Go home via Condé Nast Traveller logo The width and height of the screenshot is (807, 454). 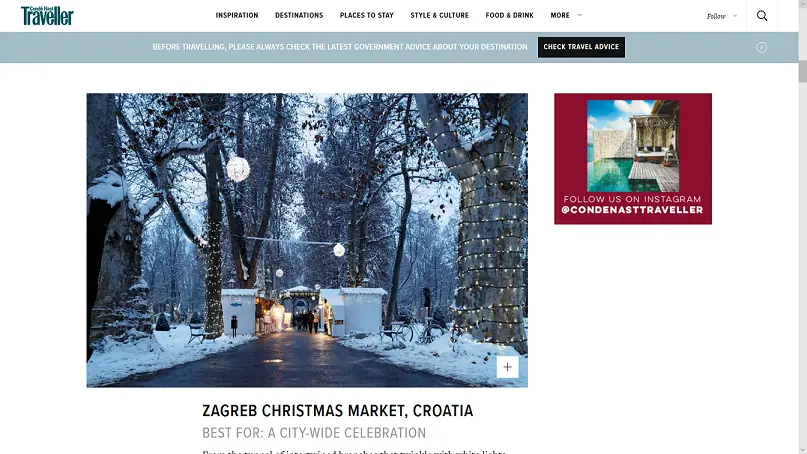[x=47, y=16]
